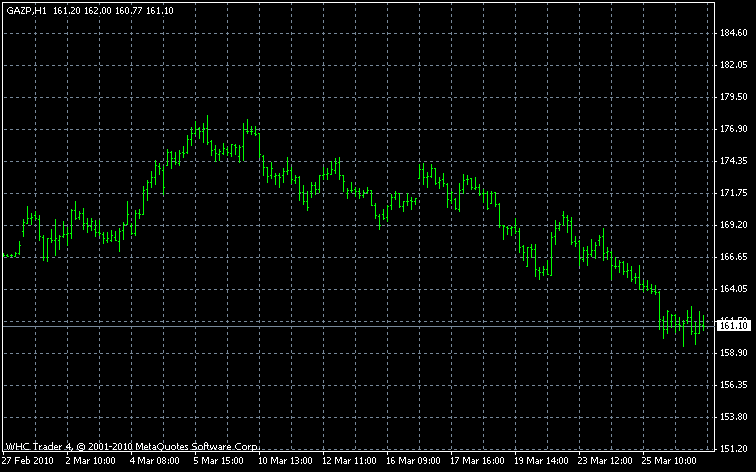The image size is (756, 472).
Task: Select the 19 Mar 14:00 time marker
Action: (539, 463)
